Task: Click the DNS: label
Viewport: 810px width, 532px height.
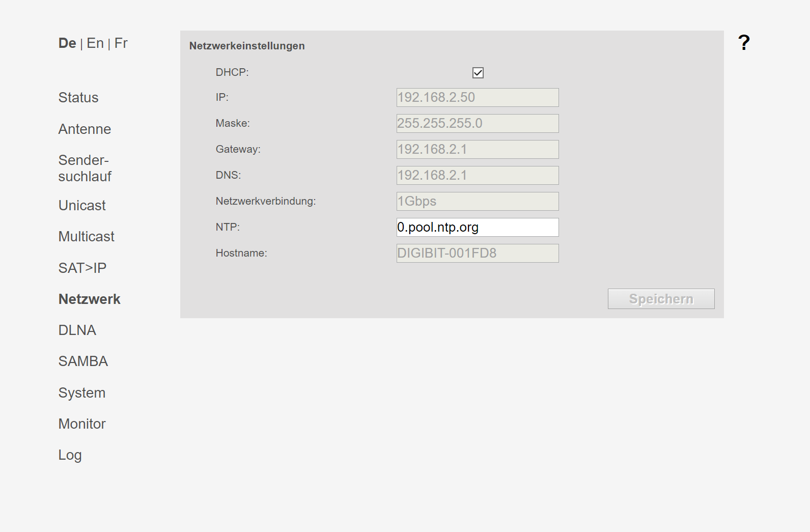Action: click(x=228, y=175)
